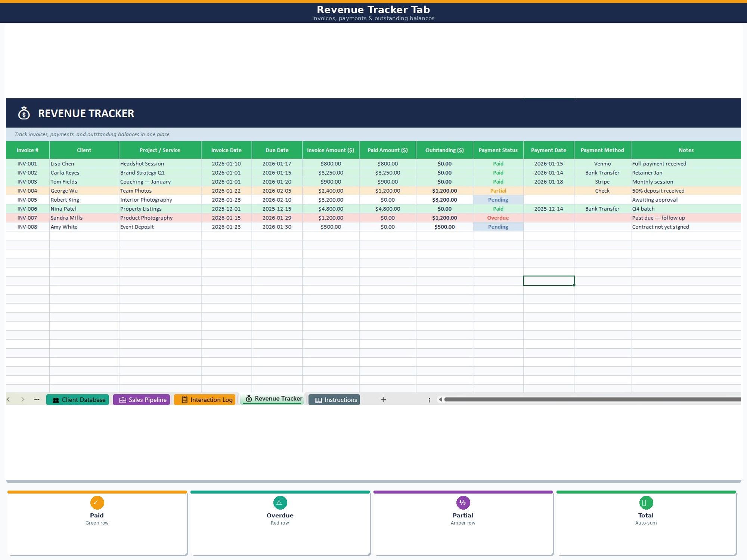The height and width of the screenshot is (560, 747).
Task: Select the Lisa Chen client cell
Action: pyautogui.click(x=84, y=164)
